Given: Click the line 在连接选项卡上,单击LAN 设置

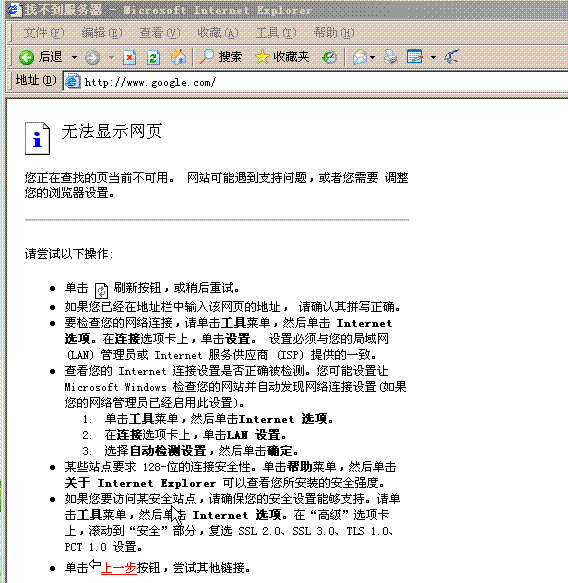Looking at the screenshot, I should 196,435.
